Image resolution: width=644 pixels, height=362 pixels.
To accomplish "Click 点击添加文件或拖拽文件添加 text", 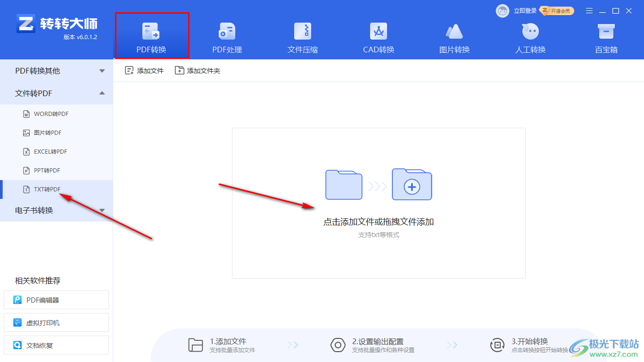I will pos(379,222).
